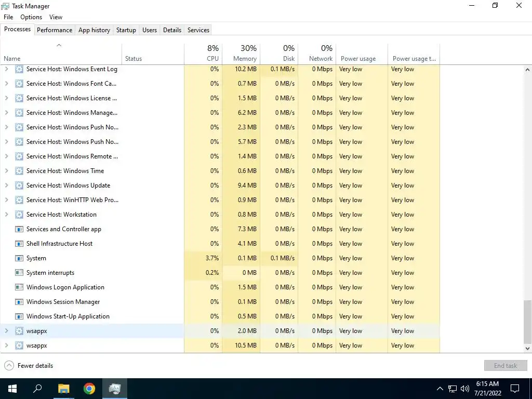Click the Services and Controller app icon
This screenshot has width=532, height=399.
tap(19, 229)
